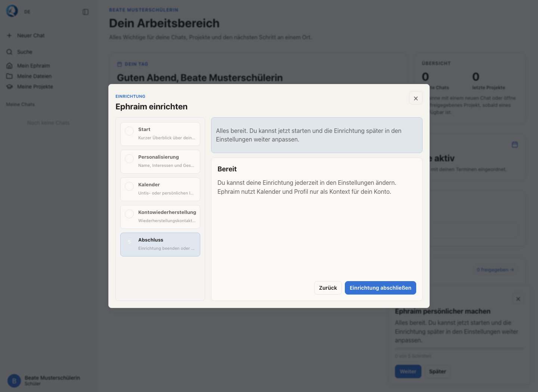Click the Mein Ephraim home icon
This screenshot has width=538, height=392.
(x=9, y=66)
